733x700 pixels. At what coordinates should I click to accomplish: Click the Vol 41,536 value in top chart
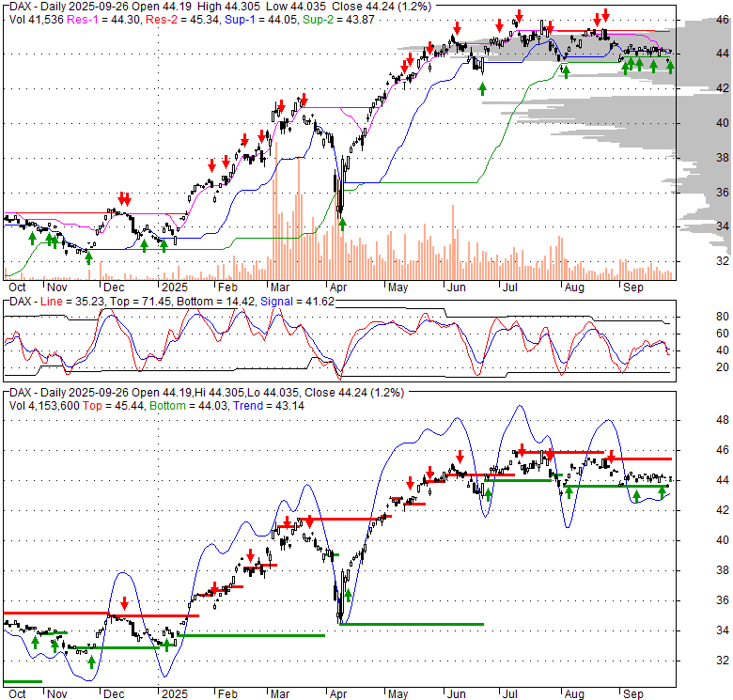36,19
